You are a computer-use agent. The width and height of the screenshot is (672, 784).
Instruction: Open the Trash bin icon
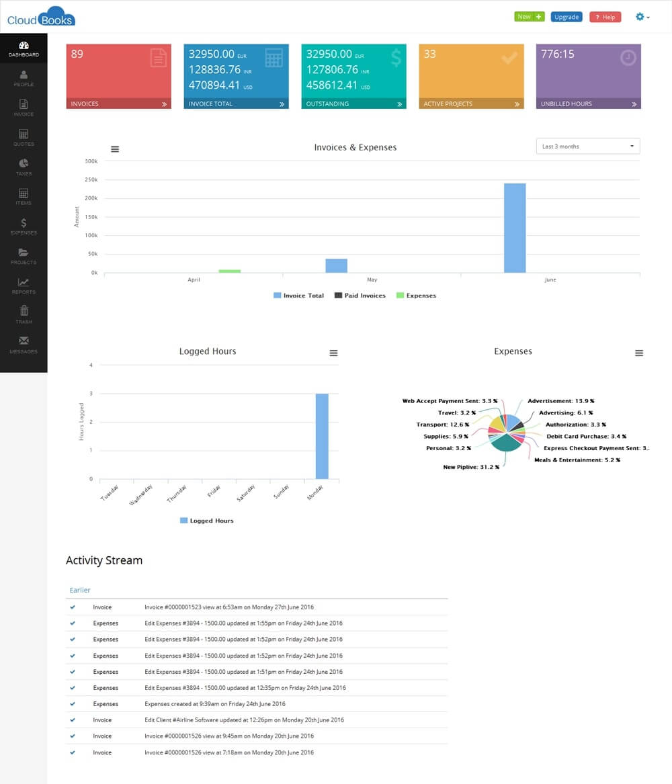pos(24,311)
